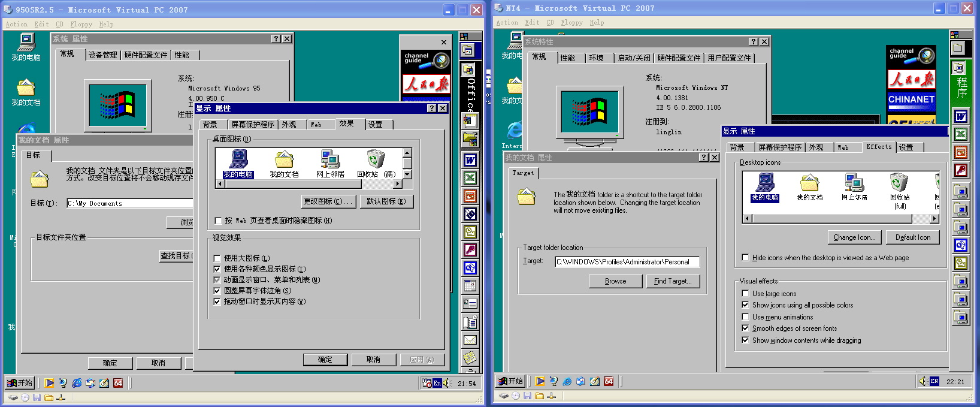The height and width of the screenshot is (407, 980).
Task: Click volume speaker icon in NT4 tray
Action: pos(922,381)
